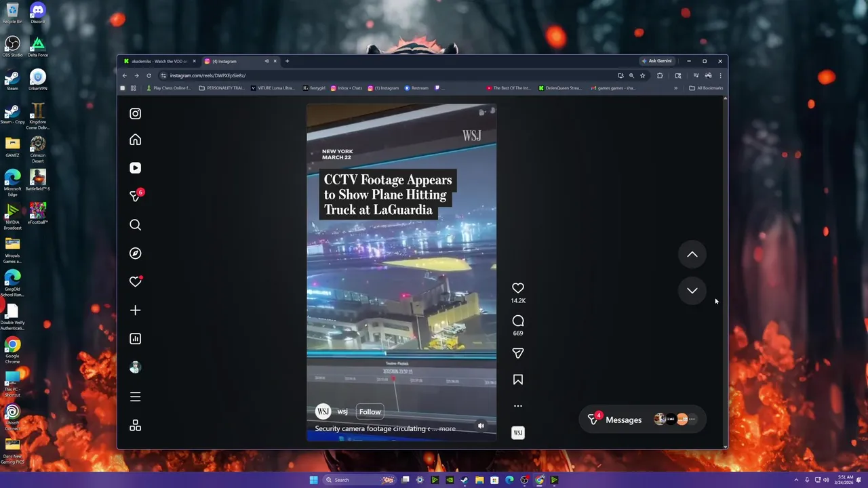The image size is (868, 488).
Task: Open File Explorer from the taskbar
Action: (479, 480)
